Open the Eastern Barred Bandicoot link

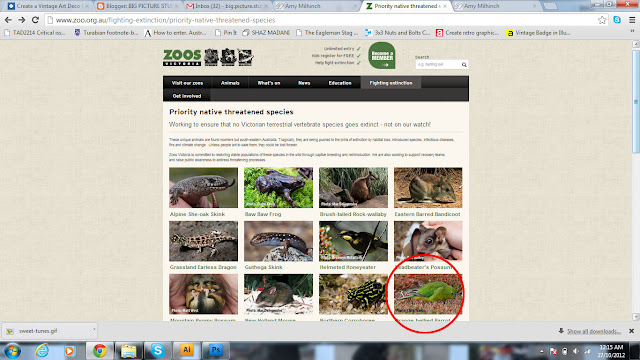point(427,214)
